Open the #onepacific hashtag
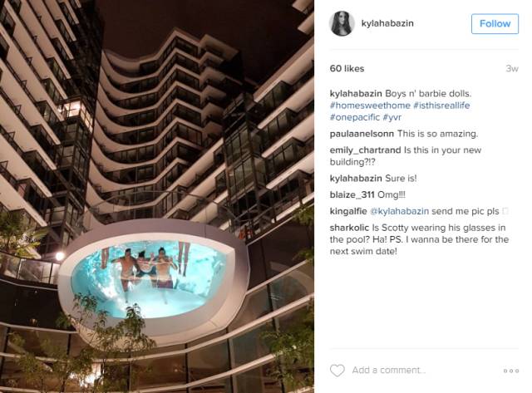The width and height of the screenshot is (532, 393). (x=355, y=117)
